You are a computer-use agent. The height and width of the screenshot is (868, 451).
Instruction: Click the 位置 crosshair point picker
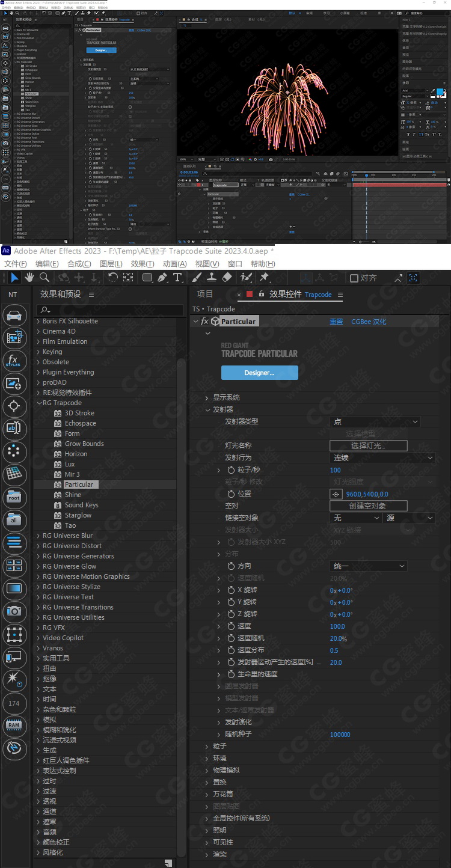coord(336,494)
